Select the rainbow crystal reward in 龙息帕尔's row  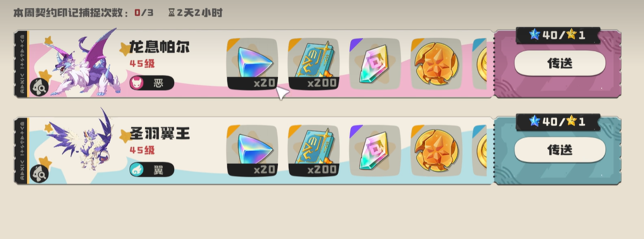(375, 64)
